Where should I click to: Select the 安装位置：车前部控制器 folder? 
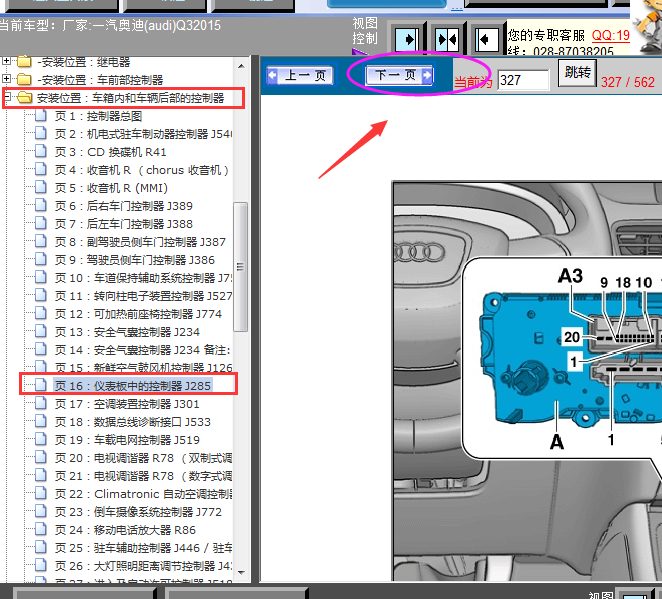tap(100, 80)
